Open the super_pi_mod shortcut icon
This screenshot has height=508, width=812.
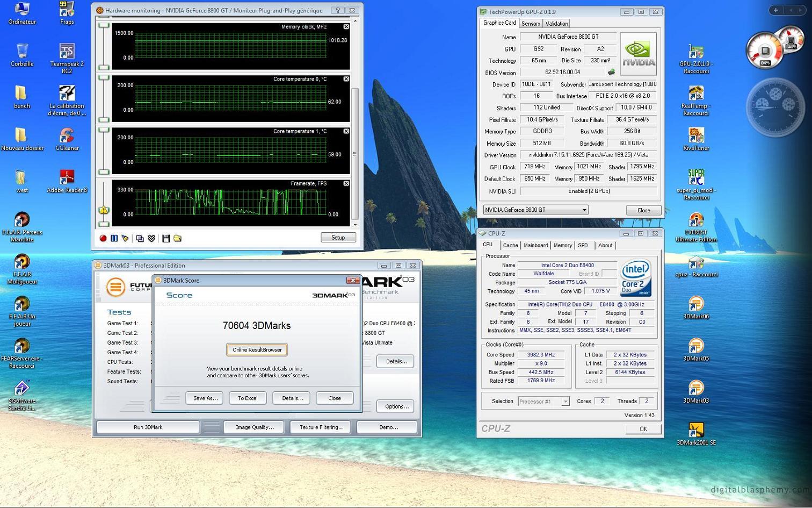pyautogui.click(x=696, y=185)
